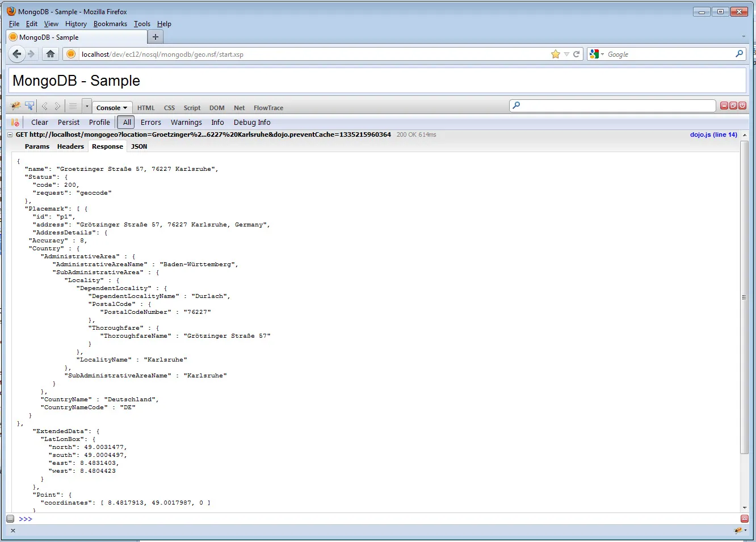
Task: Go to the browser home page
Action: click(x=51, y=54)
